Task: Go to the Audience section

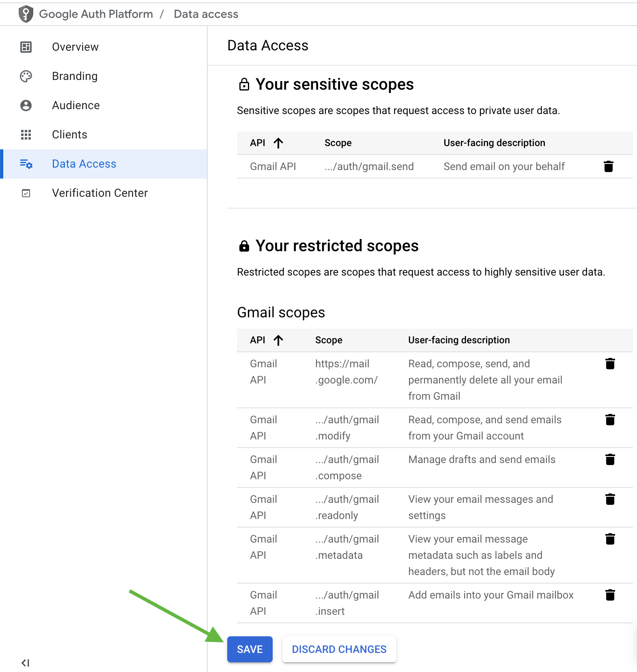Action: 103,106
